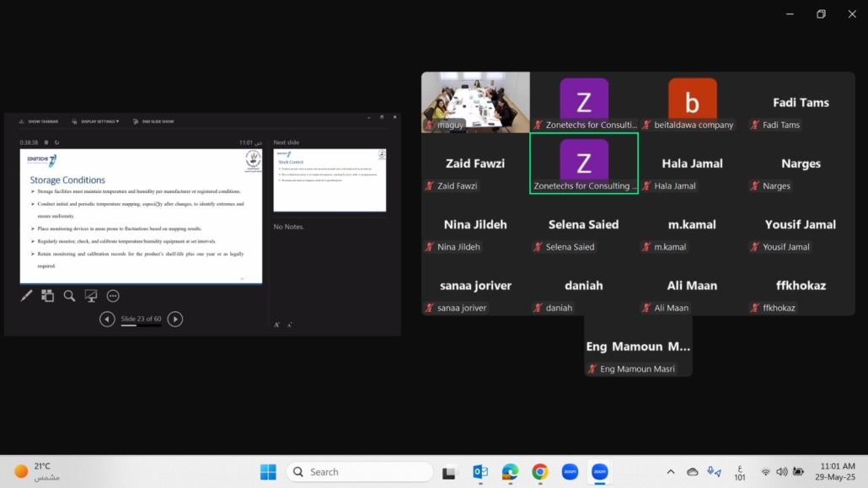Restart the presentation timer
This screenshot has width=868, height=488.
point(56,142)
